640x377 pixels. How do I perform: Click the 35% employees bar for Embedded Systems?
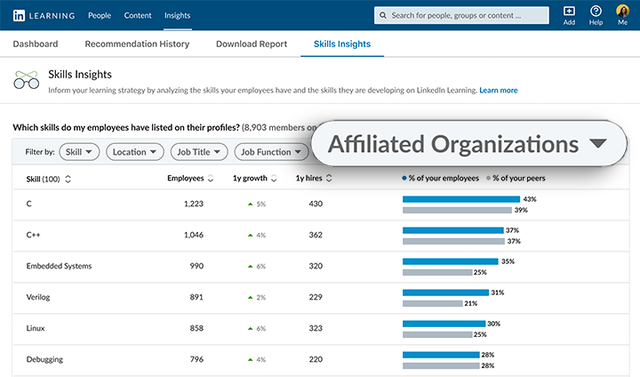(x=451, y=262)
